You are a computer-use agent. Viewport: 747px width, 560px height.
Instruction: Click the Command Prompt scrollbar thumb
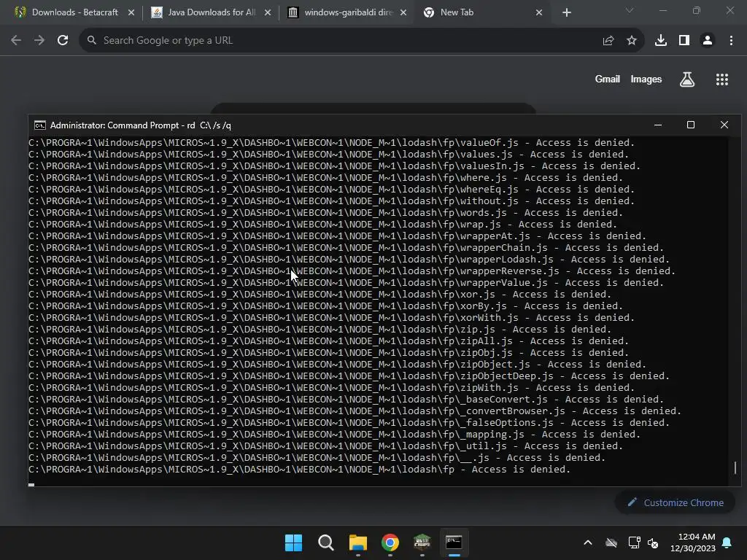[735, 467]
